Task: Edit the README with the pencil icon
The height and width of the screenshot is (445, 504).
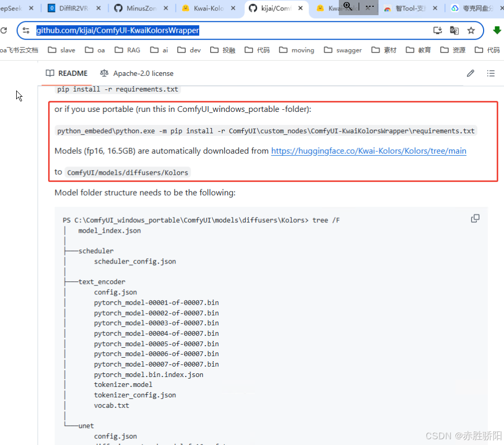Action: [471, 73]
